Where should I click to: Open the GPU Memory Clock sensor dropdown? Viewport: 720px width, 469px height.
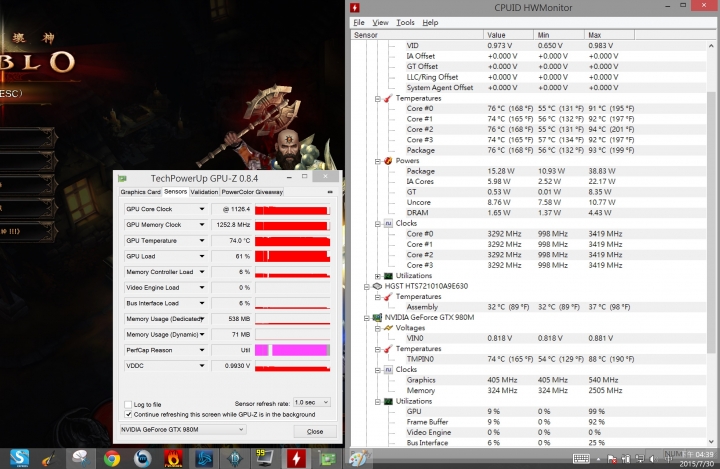tap(202, 225)
